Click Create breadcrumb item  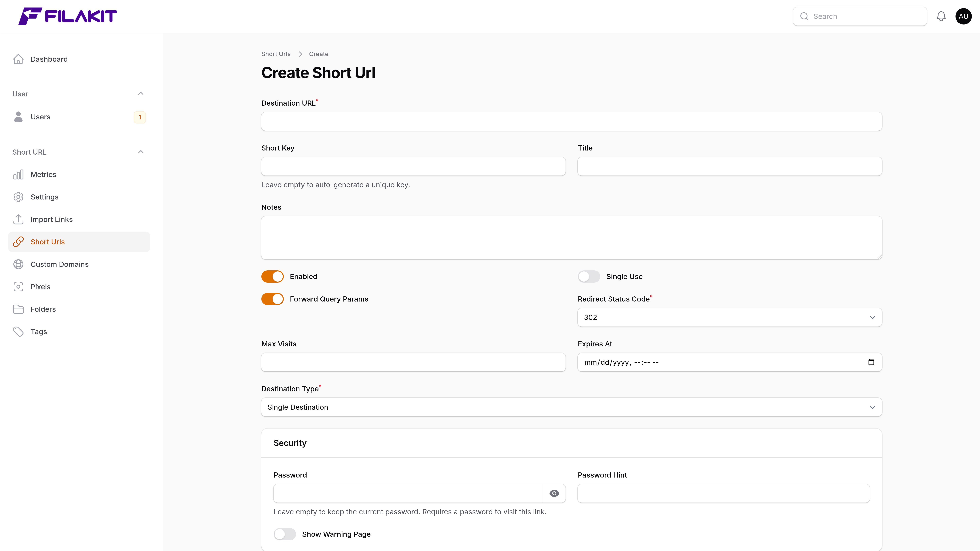318,54
